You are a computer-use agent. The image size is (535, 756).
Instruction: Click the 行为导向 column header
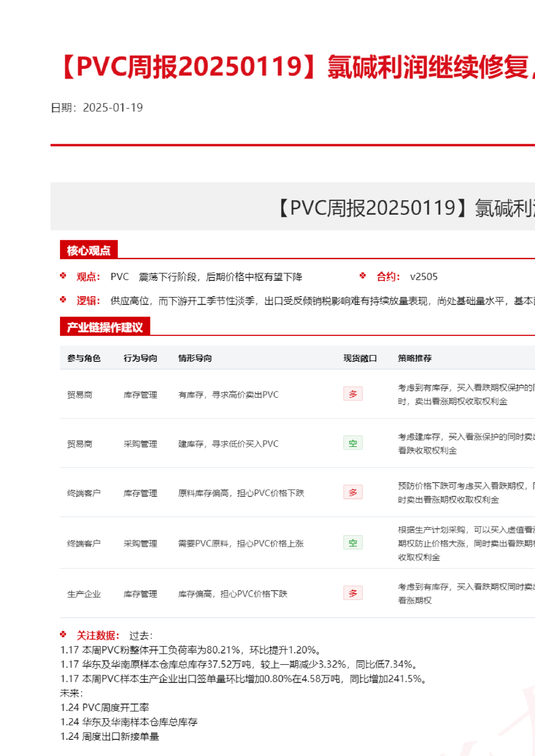pyautogui.click(x=140, y=358)
